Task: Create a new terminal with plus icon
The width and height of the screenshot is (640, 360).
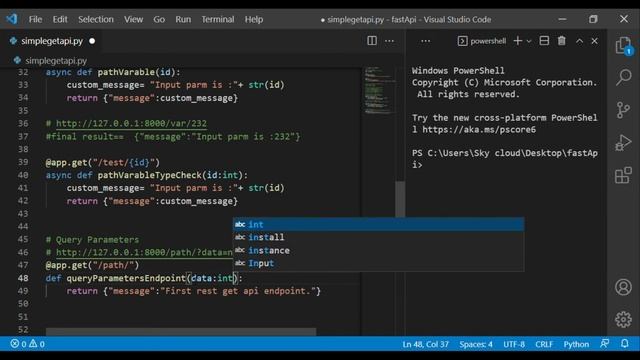Action: (518, 41)
